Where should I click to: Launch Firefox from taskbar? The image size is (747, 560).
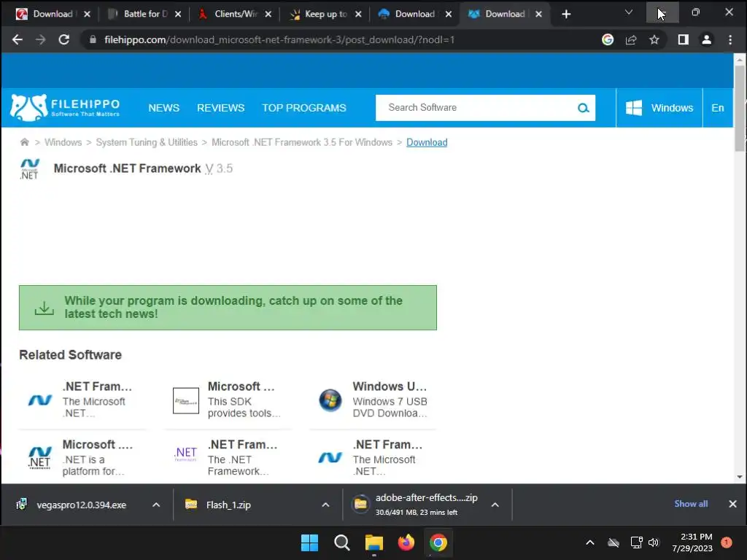(x=406, y=542)
